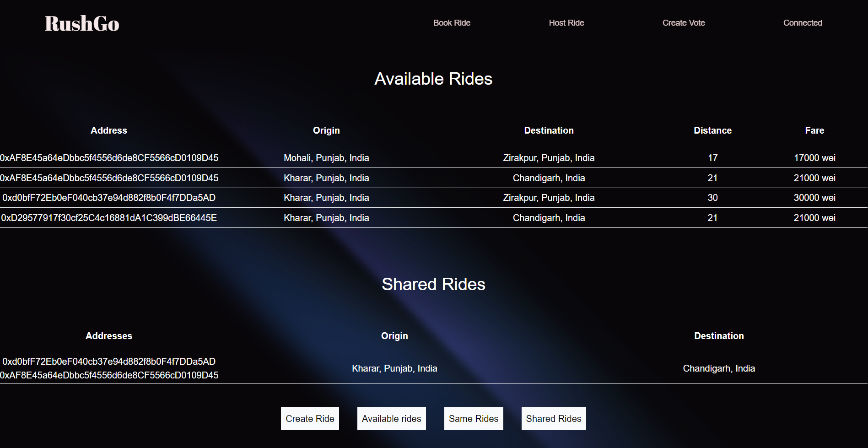Click the Destination header under Shared Rides
Image resolution: width=868 pixels, height=448 pixels.
[719, 335]
